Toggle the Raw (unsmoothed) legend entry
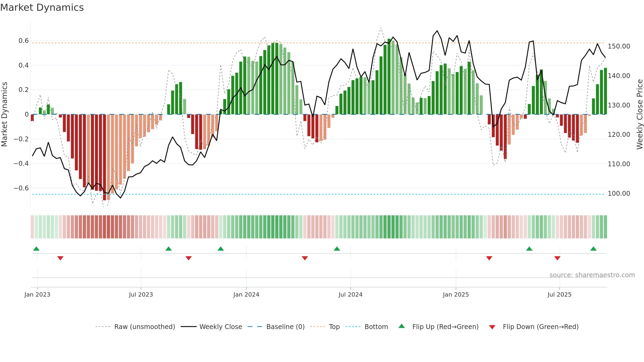 tap(135, 327)
